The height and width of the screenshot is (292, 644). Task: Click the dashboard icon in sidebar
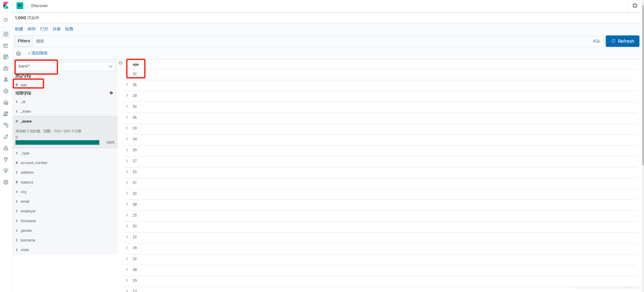[6, 57]
